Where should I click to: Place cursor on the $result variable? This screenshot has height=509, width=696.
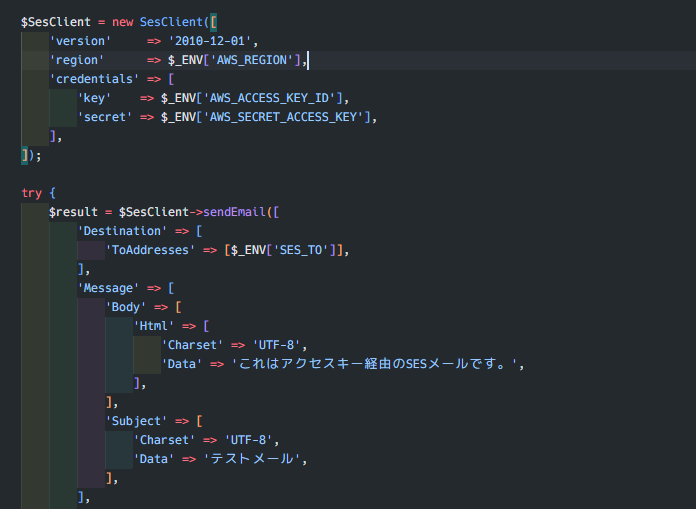(73, 212)
